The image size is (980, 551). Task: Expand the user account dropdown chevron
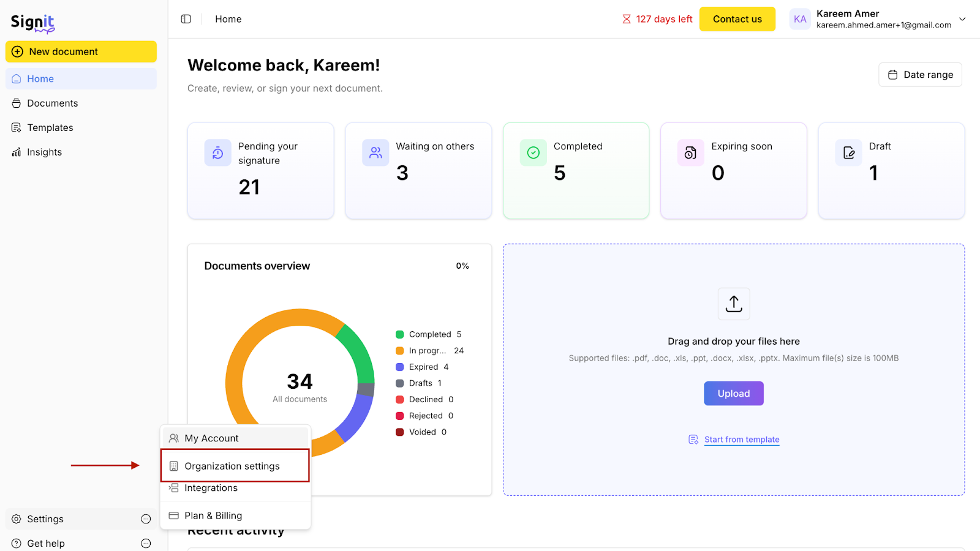click(x=962, y=19)
